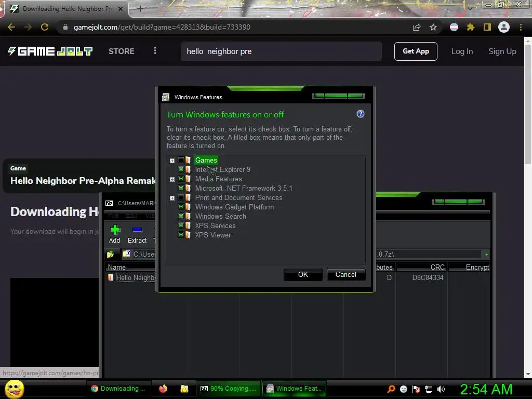Screen dimensions: 532x399
Task: Toggle the Print and Document Services checkbox
Action: pyautogui.click(x=181, y=197)
